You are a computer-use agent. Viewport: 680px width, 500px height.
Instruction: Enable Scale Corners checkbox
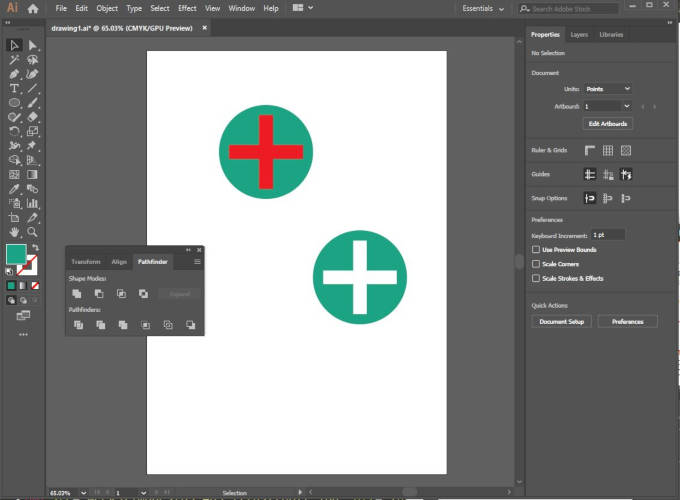536,264
